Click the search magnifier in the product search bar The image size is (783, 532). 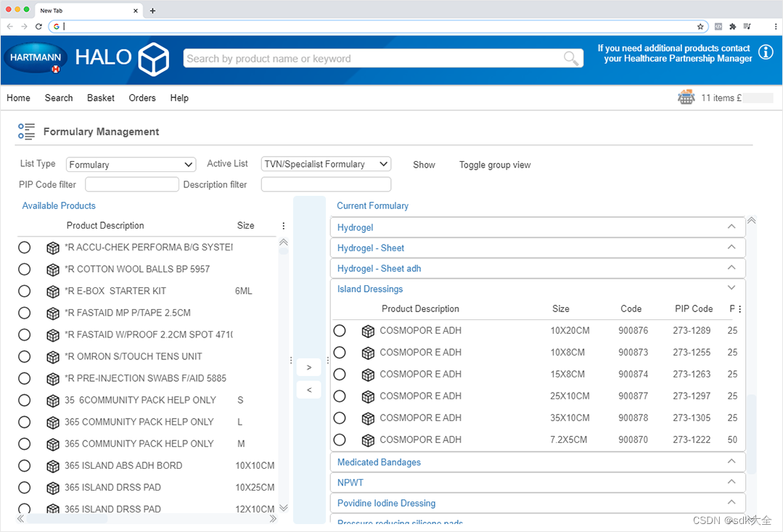pos(571,58)
